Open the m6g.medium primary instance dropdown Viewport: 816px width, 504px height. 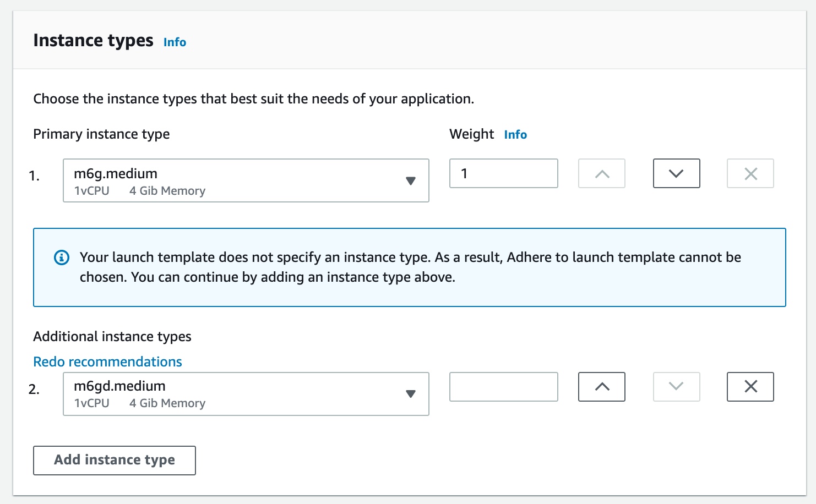246,180
